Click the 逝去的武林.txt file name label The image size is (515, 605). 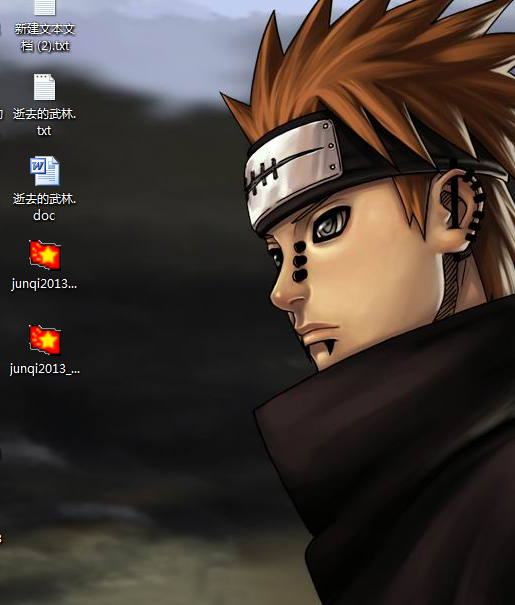[44, 122]
